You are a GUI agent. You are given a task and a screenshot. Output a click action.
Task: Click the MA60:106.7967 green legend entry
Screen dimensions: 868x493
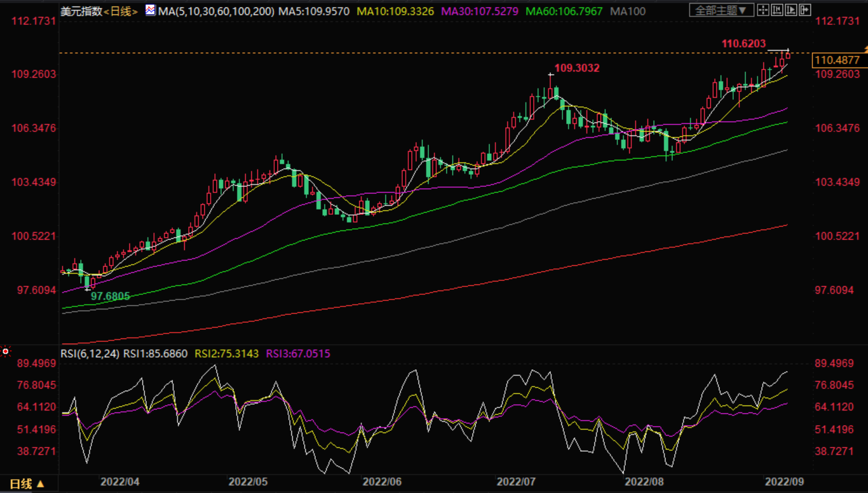(x=564, y=11)
